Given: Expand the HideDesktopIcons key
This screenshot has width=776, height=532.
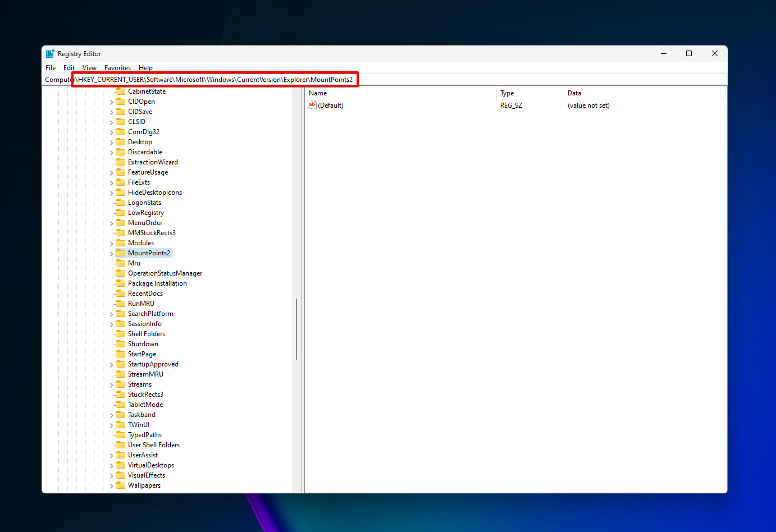Looking at the screenshot, I should pyautogui.click(x=111, y=193).
